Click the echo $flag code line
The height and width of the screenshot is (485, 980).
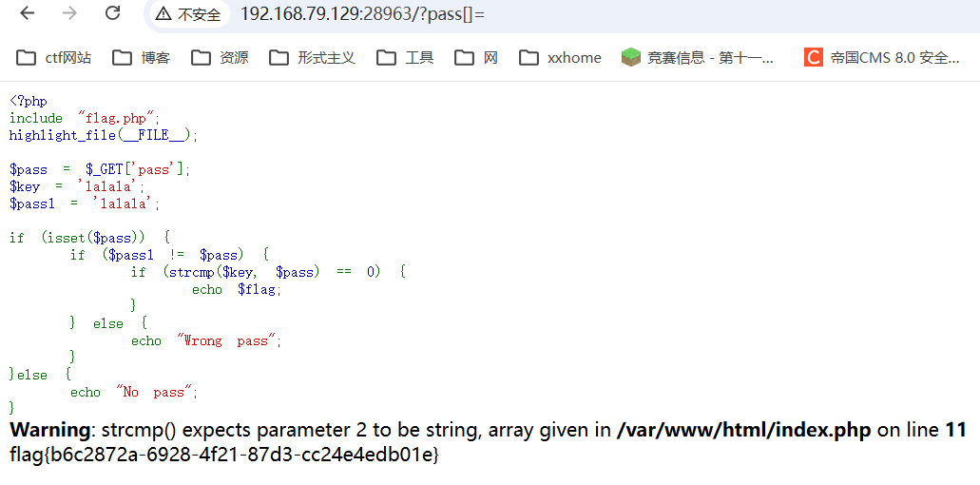[x=237, y=289]
